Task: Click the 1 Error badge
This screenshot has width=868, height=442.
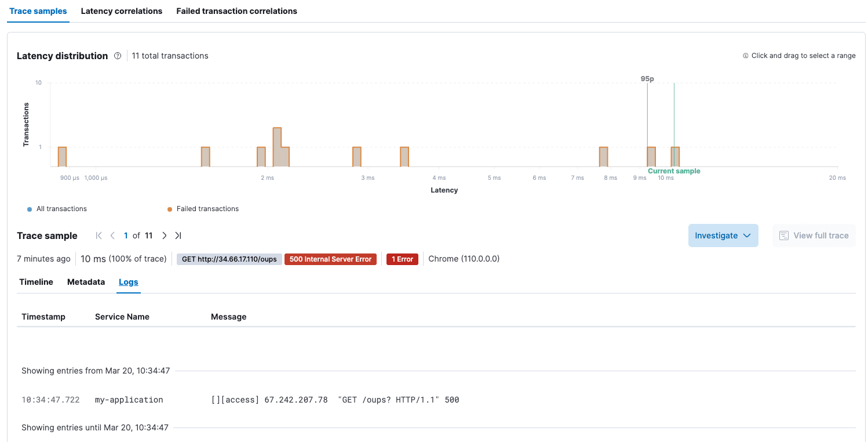Action: [x=402, y=259]
